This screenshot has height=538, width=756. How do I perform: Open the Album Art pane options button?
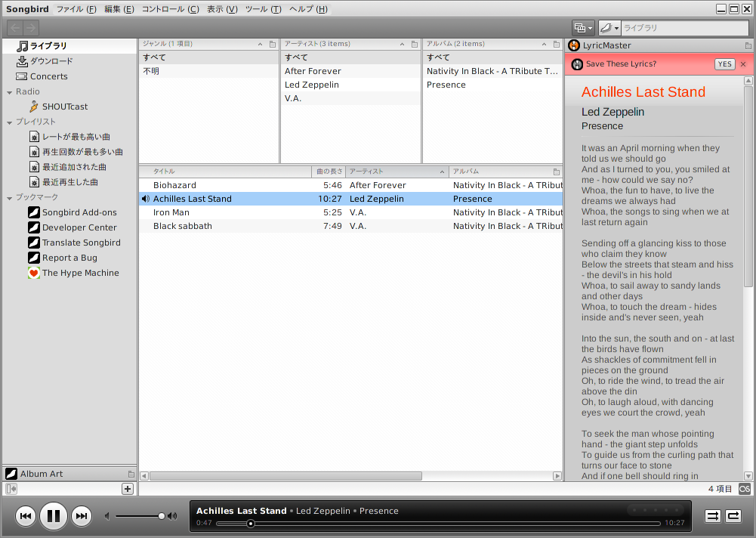pyautogui.click(x=131, y=474)
